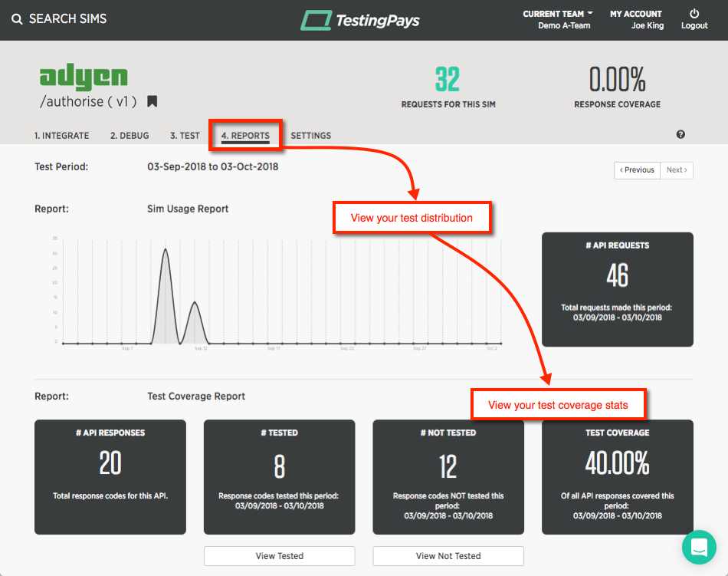Click the Logout link

pyautogui.click(x=694, y=25)
